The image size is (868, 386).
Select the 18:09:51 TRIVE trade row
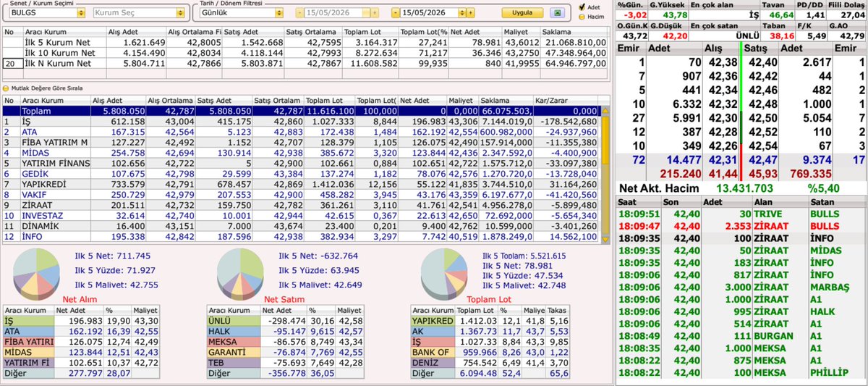(x=741, y=214)
